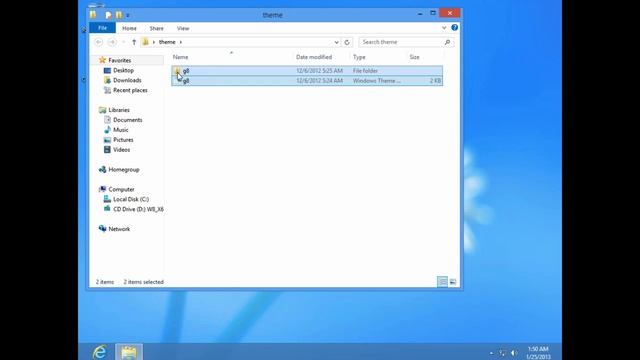This screenshot has height=360, width=640.
Task: Go forward with the forward arrow
Action: pyautogui.click(x=112, y=42)
